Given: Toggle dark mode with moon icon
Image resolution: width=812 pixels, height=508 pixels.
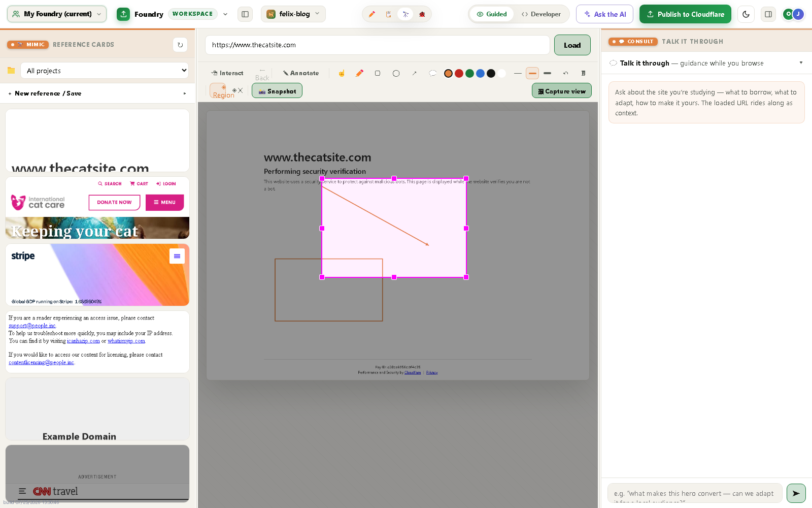Looking at the screenshot, I should [746, 14].
